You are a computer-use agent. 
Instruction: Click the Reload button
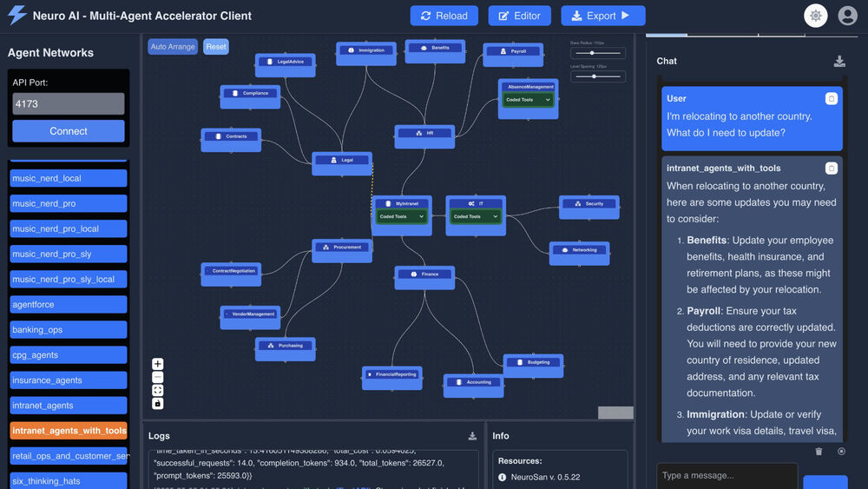point(444,16)
